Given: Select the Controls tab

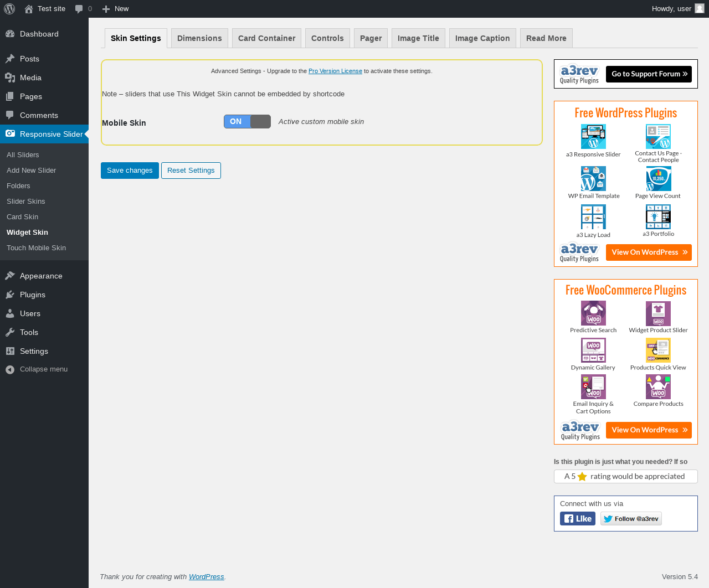Looking at the screenshot, I should [327, 38].
